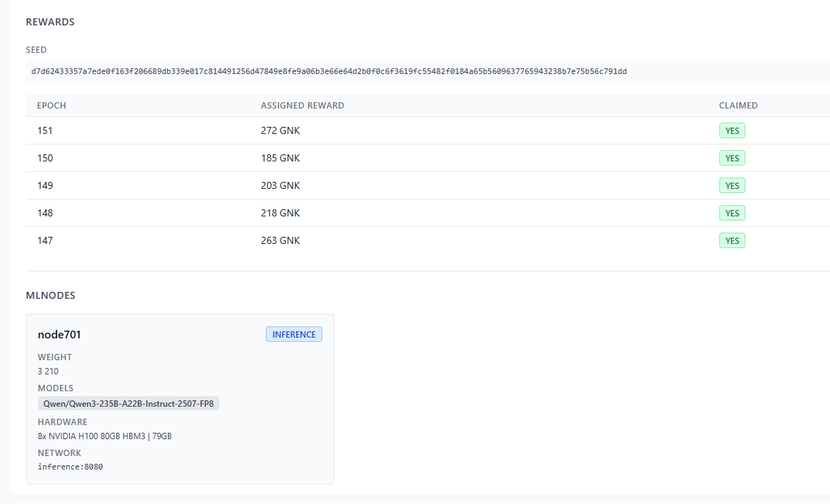The width and height of the screenshot is (830, 504).
Task: Select the YES badge for epoch 149
Action: pyautogui.click(x=732, y=185)
